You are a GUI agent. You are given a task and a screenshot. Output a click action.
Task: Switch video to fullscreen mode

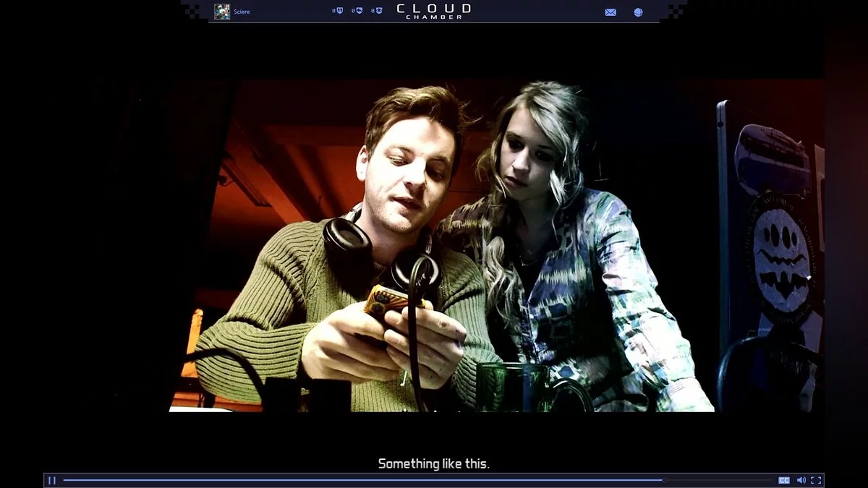tap(816, 480)
